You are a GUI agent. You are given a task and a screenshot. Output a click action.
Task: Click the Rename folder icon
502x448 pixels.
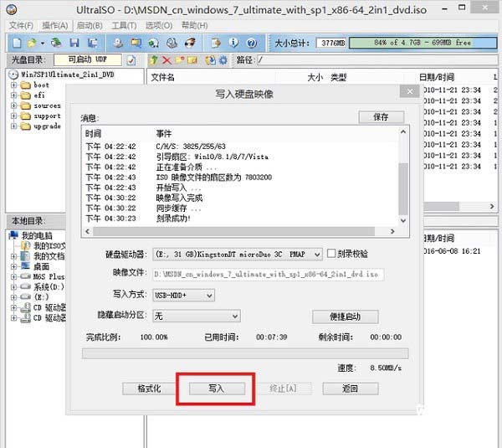pyautogui.click(x=192, y=60)
